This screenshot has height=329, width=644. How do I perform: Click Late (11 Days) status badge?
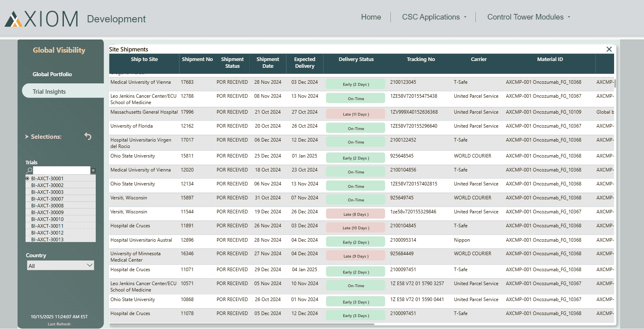click(356, 114)
